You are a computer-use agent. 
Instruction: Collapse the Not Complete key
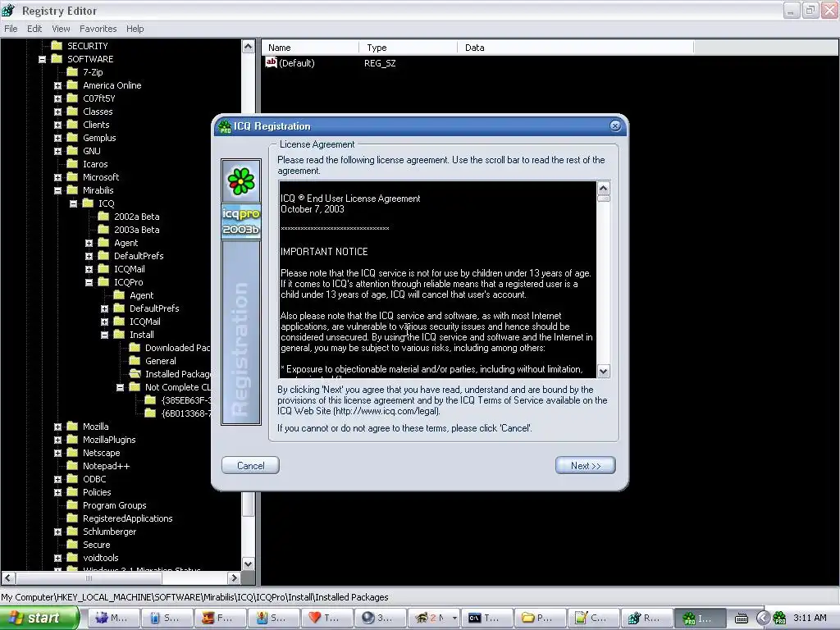pos(120,387)
